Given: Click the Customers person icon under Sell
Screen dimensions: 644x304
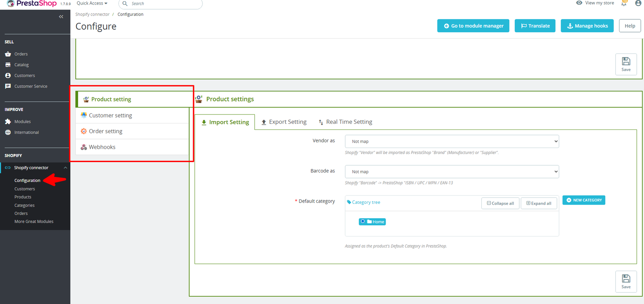Looking at the screenshot, I should point(8,76).
